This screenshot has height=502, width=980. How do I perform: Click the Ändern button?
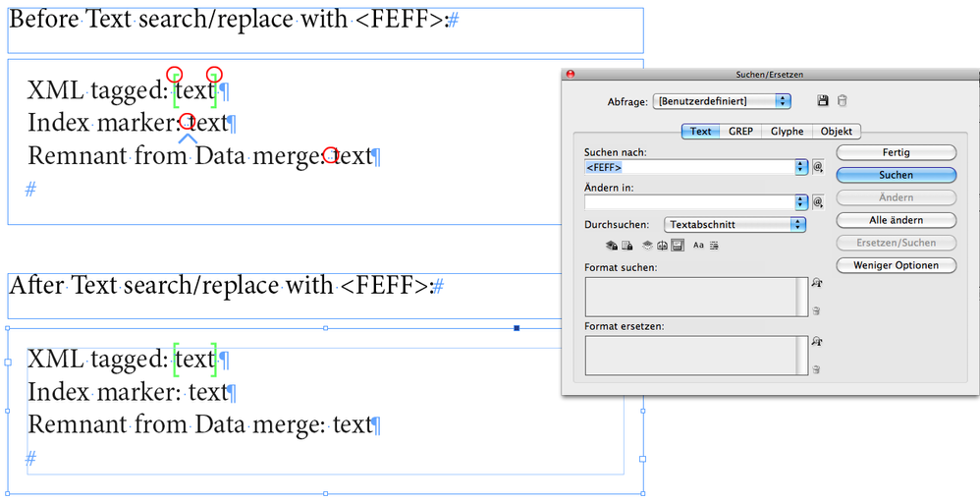point(897,197)
